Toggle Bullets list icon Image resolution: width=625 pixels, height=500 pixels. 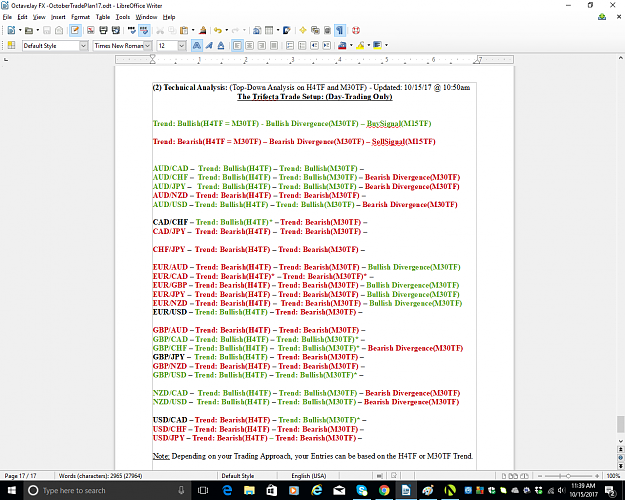(302, 46)
